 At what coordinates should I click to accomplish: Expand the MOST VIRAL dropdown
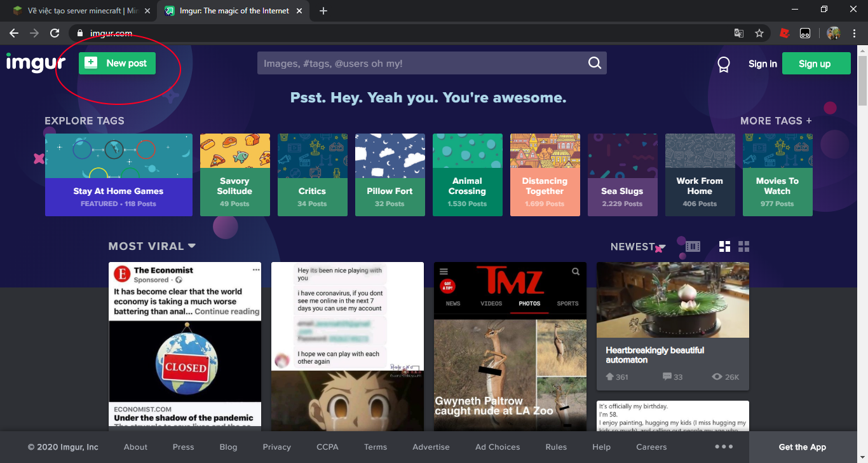click(x=192, y=246)
